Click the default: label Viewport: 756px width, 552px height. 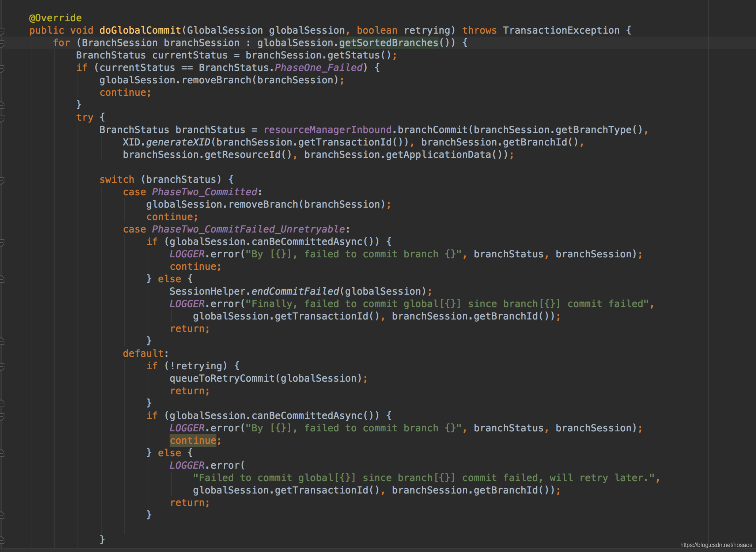tap(146, 353)
